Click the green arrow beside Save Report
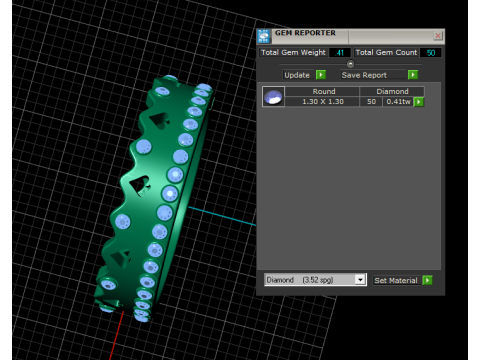480x360 pixels. point(413,75)
